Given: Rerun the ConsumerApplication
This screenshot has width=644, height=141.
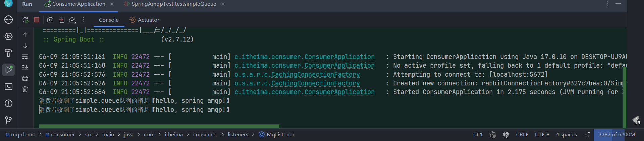Looking at the screenshot, I should pyautogui.click(x=25, y=20).
